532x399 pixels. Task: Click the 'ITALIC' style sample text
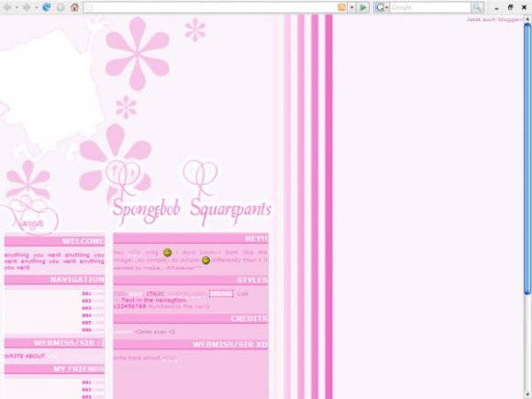[156, 294]
